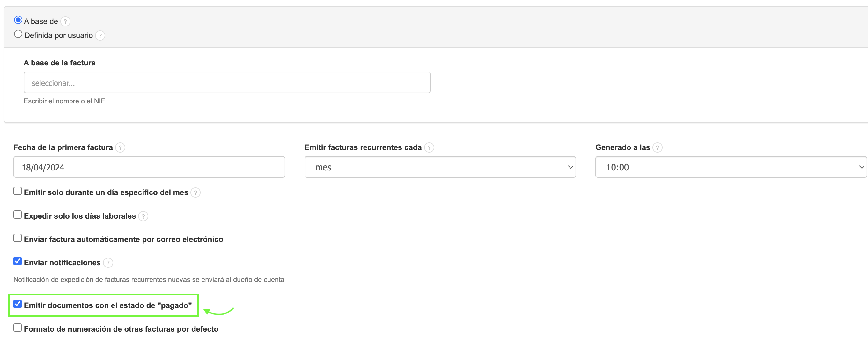Expand the Generado a las time dropdown

(731, 167)
